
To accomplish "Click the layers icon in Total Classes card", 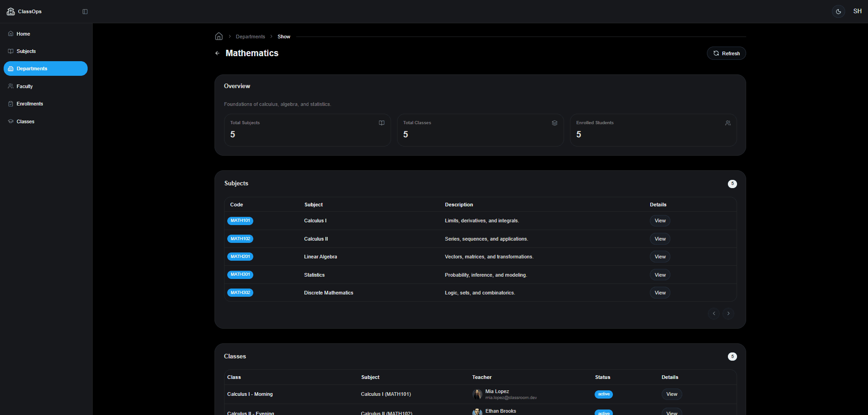I will pos(554,123).
